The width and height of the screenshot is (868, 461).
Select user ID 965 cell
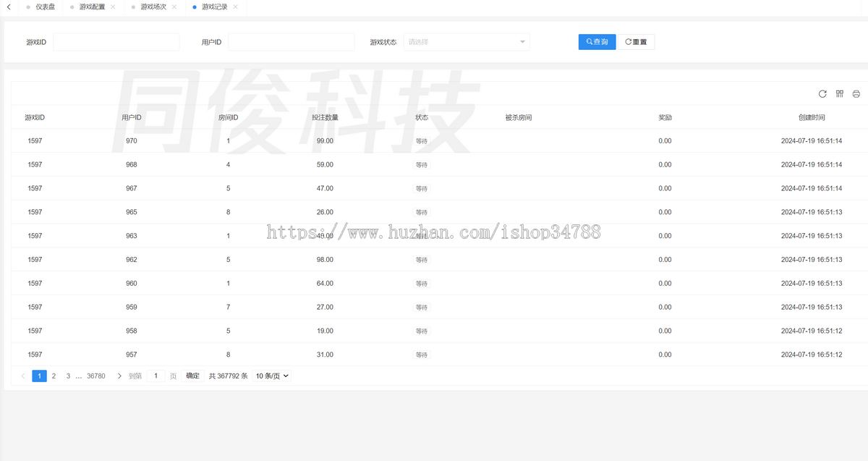[131, 212]
